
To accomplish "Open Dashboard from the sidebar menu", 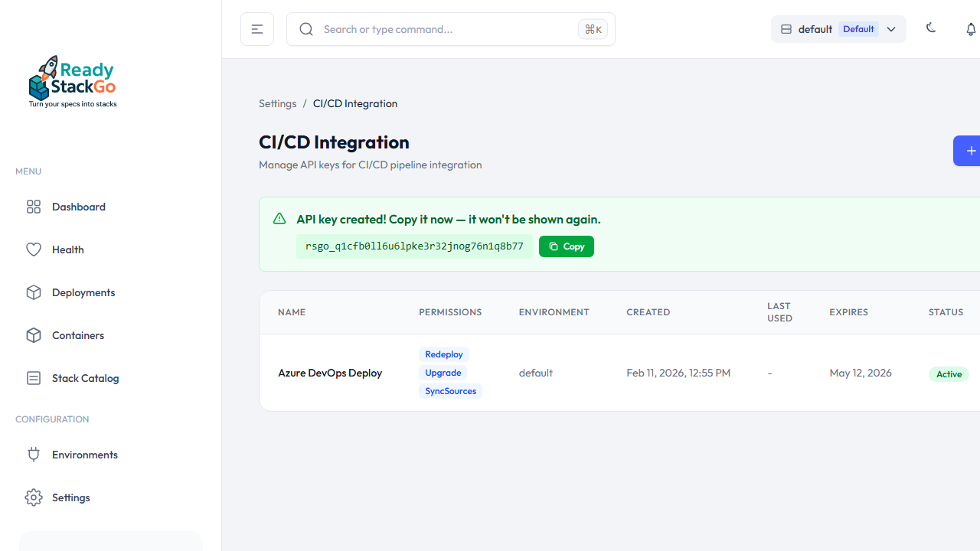I will coord(78,207).
